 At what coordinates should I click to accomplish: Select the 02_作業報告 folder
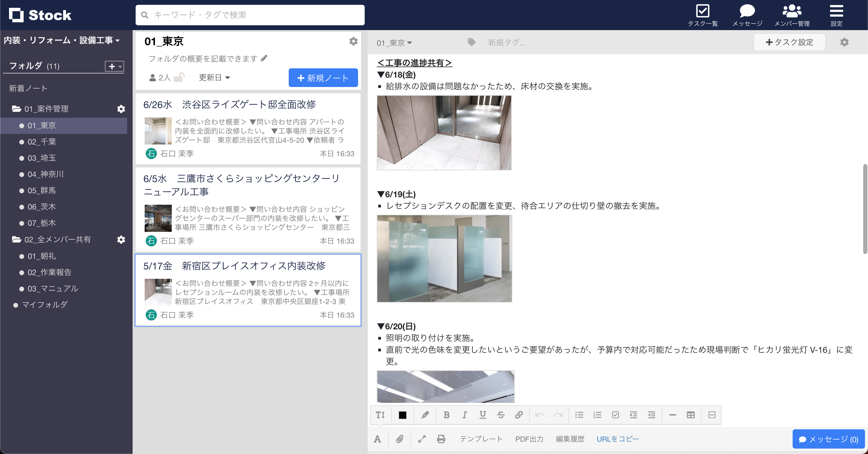pyautogui.click(x=64, y=272)
